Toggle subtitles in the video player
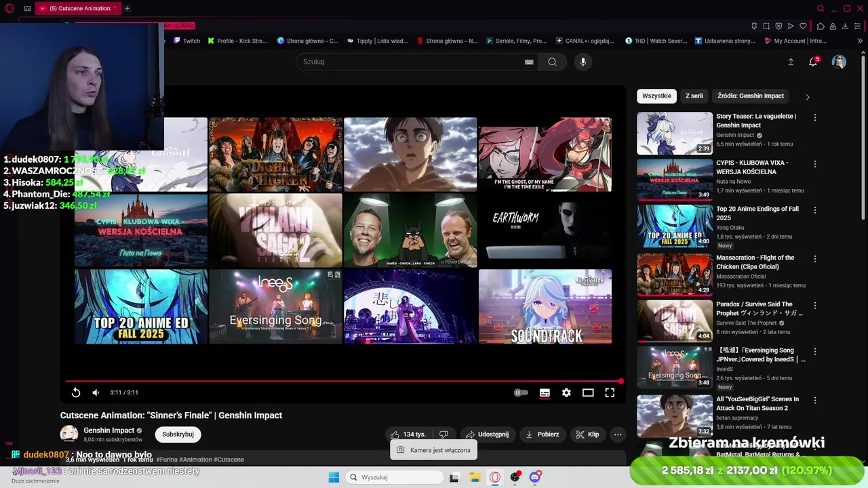Viewport: 868px width, 488px height. point(545,392)
